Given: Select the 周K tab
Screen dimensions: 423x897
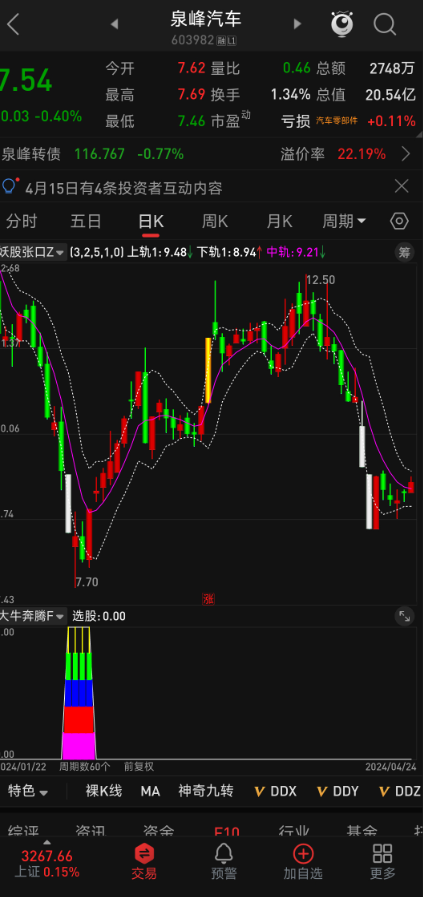Looking at the screenshot, I should (x=215, y=221).
